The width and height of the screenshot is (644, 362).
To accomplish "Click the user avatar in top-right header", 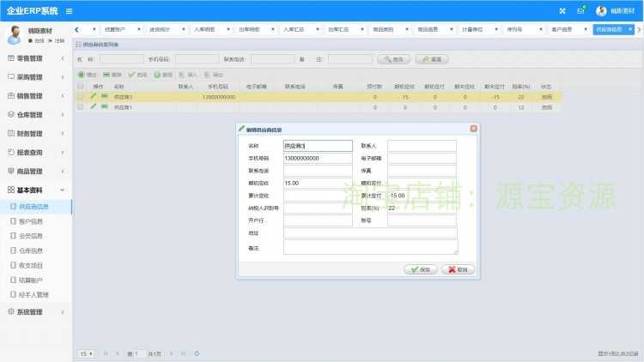I will (x=601, y=11).
